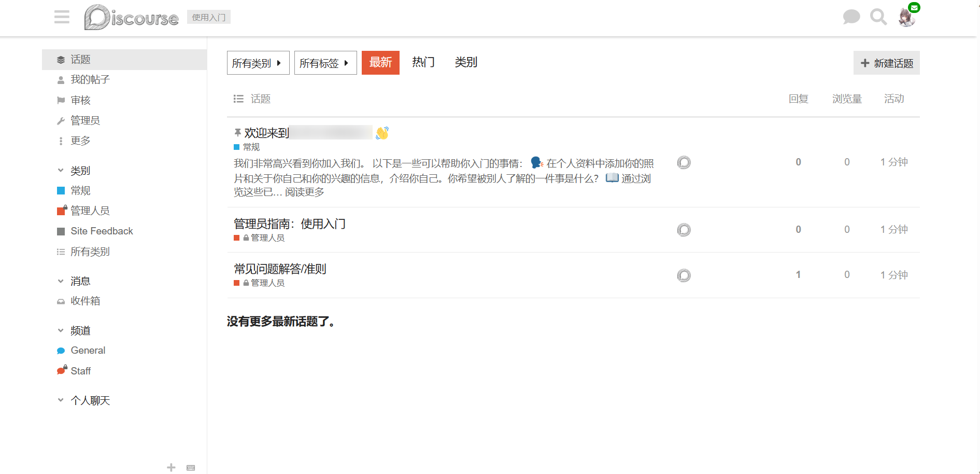
Task: Open the chat bubble icon in header
Action: pos(851,17)
